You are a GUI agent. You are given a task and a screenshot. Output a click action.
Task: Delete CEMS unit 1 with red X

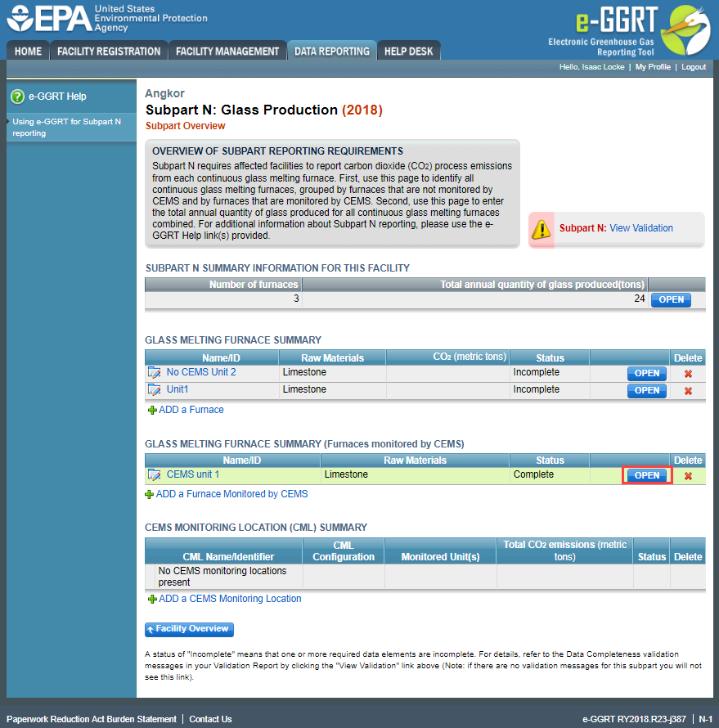coord(688,476)
